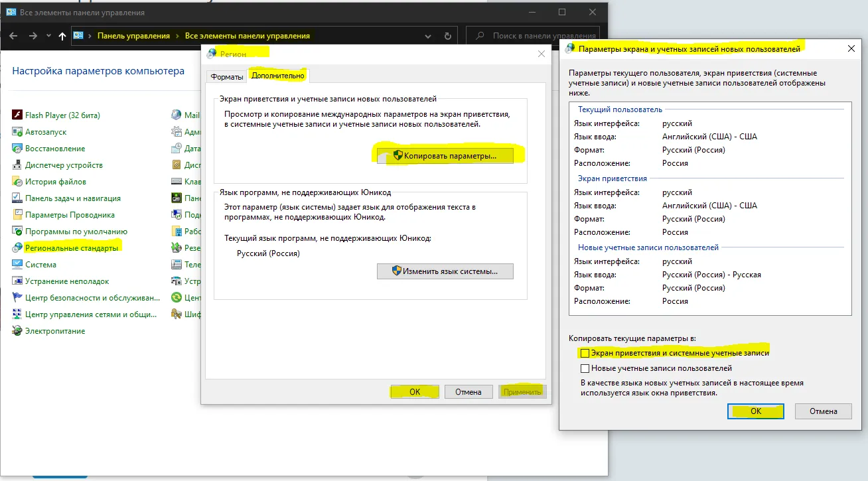Close the Параметры экрана dialog
868x481 pixels.
pos(851,48)
